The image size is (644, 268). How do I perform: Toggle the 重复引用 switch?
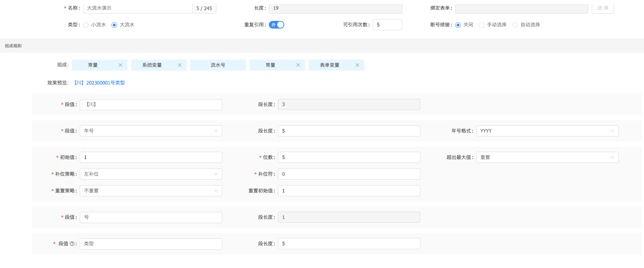[277, 25]
